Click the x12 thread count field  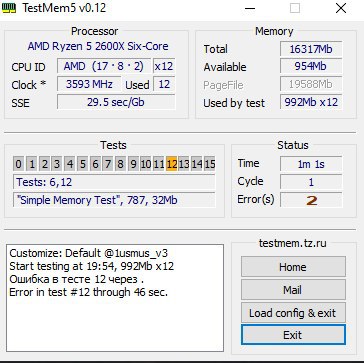coord(164,66)
